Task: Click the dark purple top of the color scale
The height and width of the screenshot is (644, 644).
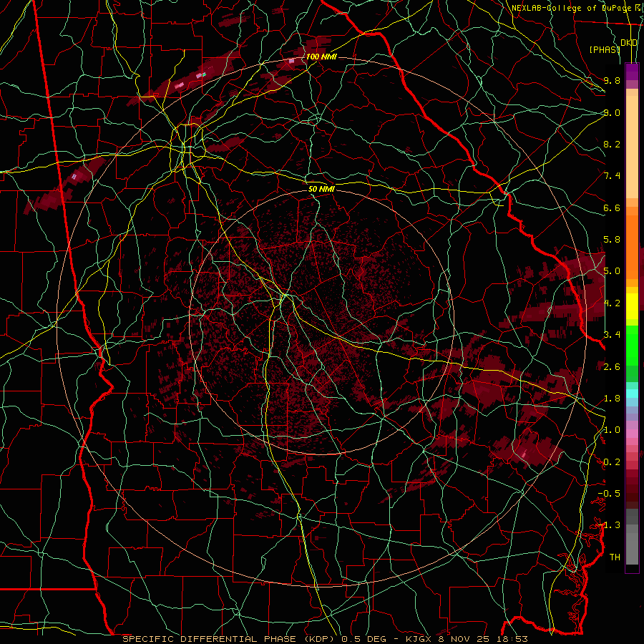Action: 632,72
